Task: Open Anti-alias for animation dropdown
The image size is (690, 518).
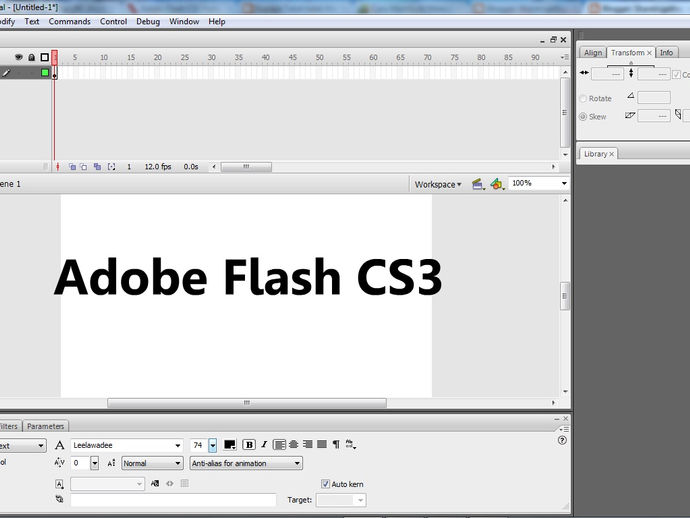Action: click(246, 463)
